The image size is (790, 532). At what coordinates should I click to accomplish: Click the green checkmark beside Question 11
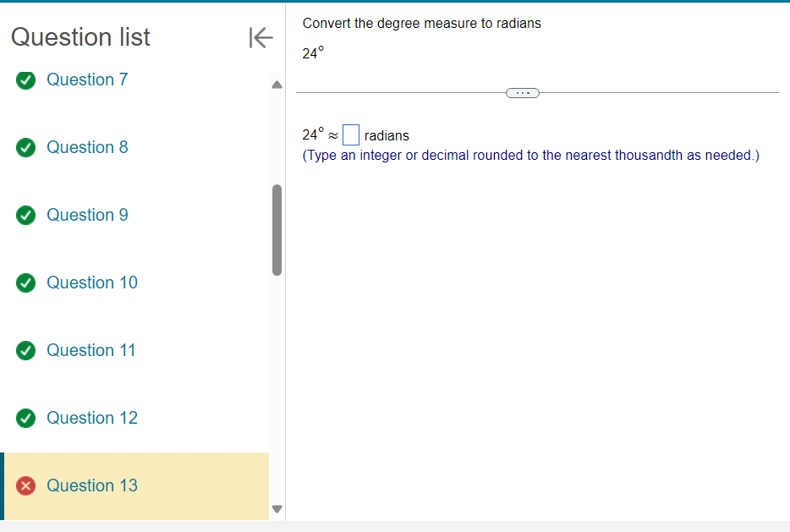click(x=26, y=351)
